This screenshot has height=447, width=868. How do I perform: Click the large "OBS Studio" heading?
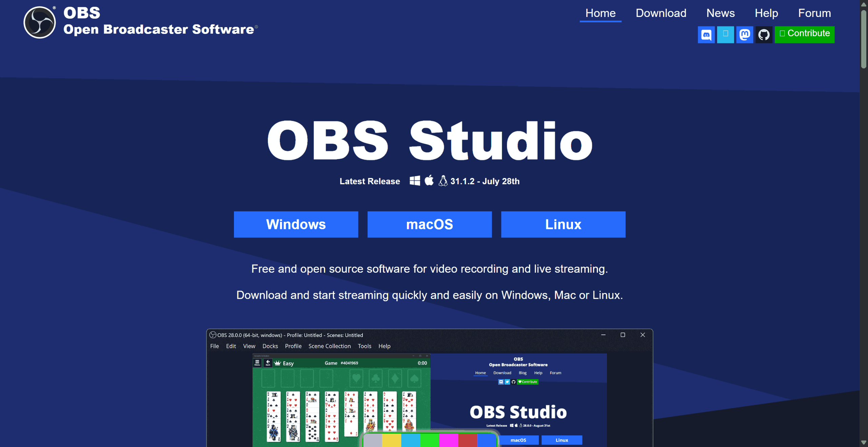[x=430, y=140]
